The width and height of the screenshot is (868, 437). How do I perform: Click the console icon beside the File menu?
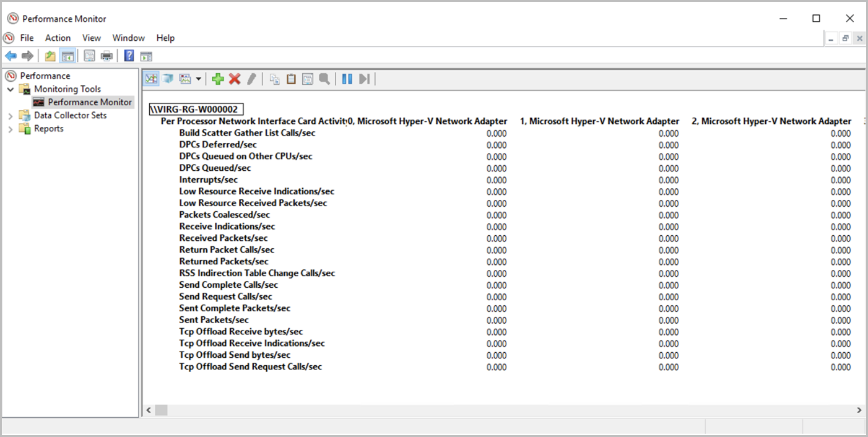click(x=9, y=38)
